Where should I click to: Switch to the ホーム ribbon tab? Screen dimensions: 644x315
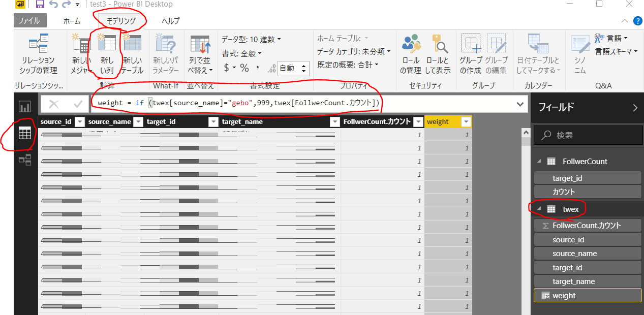(x=72, y=20)
